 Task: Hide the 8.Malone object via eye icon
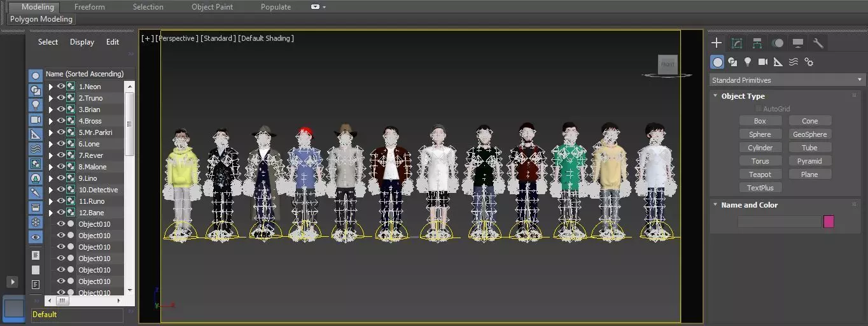61,167
